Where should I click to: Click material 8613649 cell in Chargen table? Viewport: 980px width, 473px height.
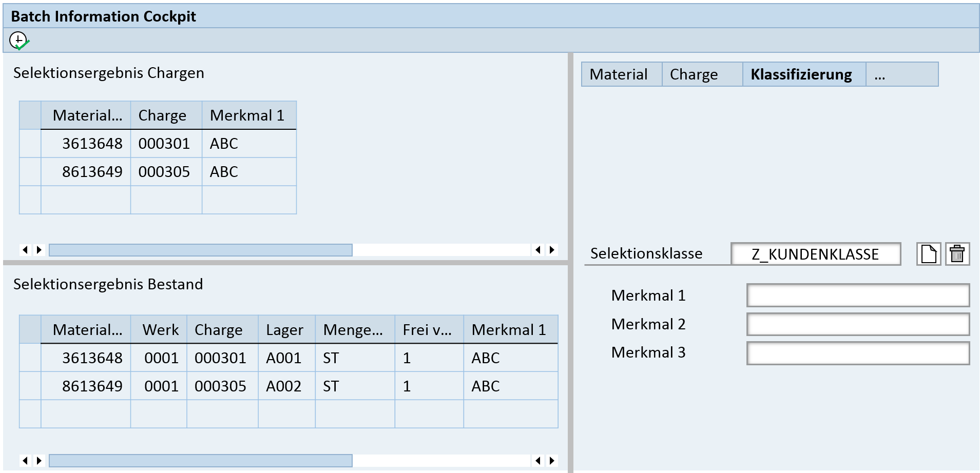[86, 172]
